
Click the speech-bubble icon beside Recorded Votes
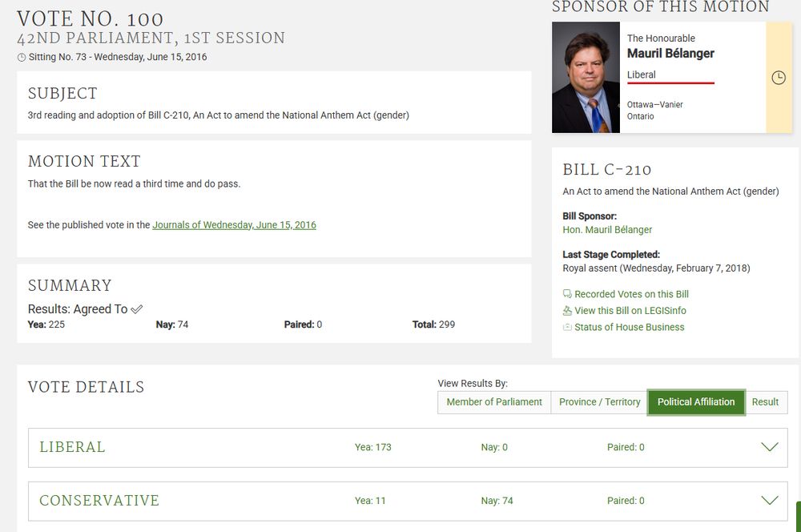point(567,294)
